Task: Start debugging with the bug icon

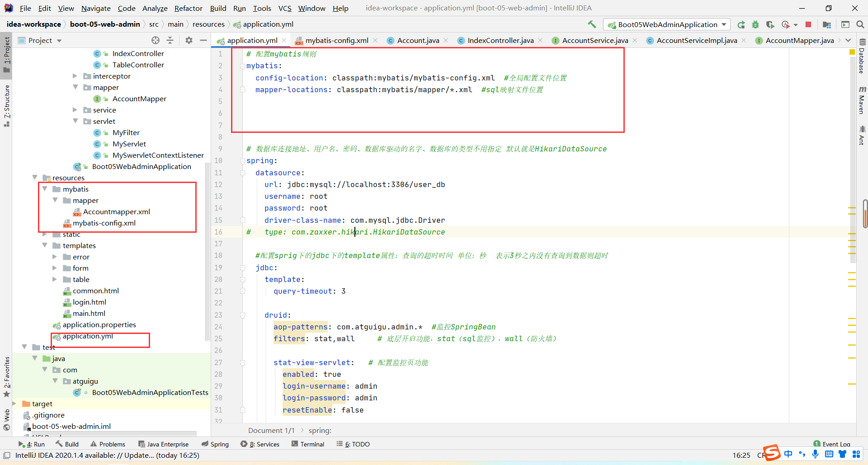Action: click(x=755, y=25)
